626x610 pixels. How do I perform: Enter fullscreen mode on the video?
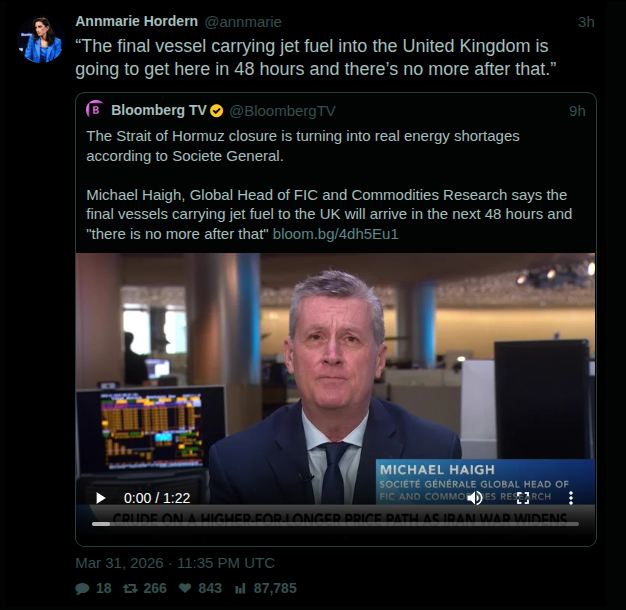(x=523, y=498)
